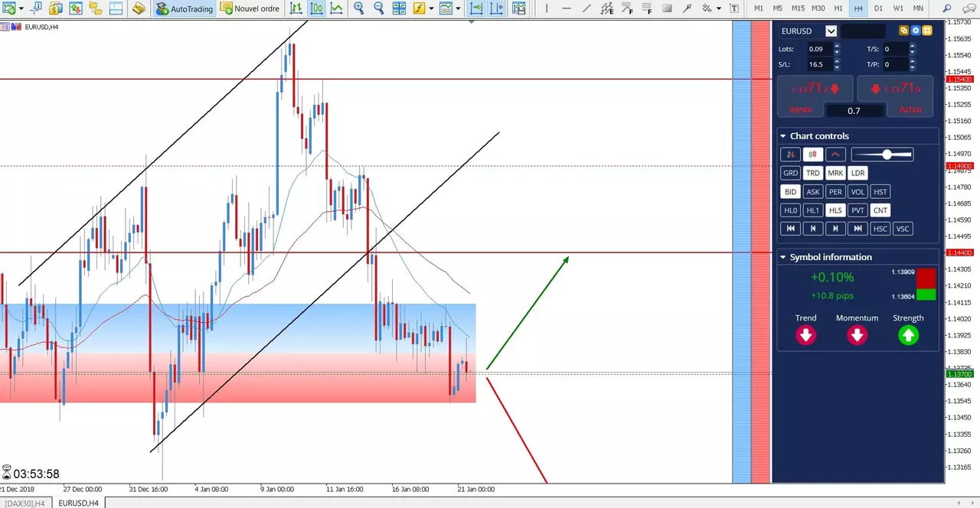This screenshot has width=980, height=508.
Task: Switch to W1 timeframe
Action: tap(898, 8)
